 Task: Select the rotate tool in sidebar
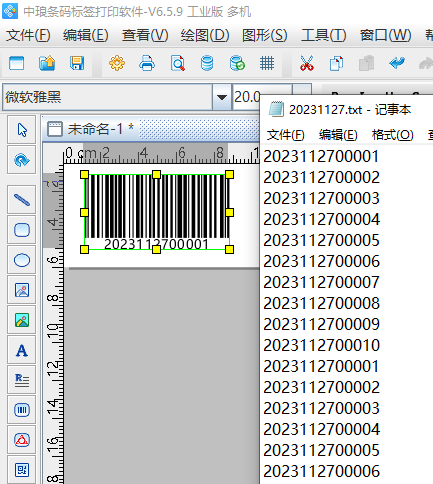tap(22, 160)
